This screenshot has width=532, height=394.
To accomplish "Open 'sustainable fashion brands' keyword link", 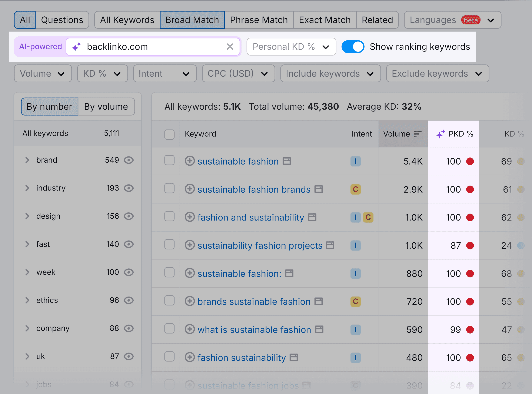I will (254, 190).
